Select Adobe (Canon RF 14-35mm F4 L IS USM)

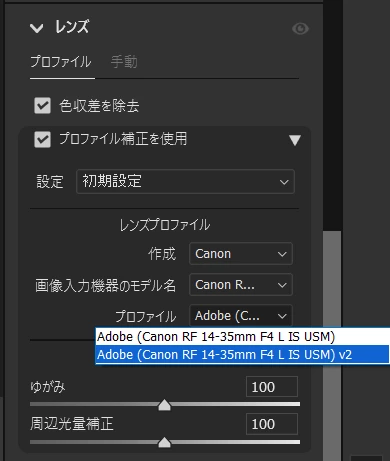(x=242, y=337)
